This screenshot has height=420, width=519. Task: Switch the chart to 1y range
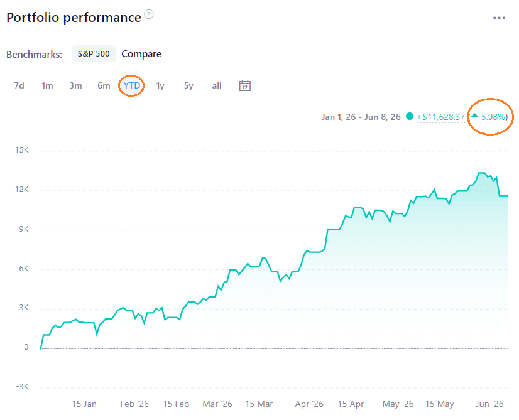[x=160, y=86]
